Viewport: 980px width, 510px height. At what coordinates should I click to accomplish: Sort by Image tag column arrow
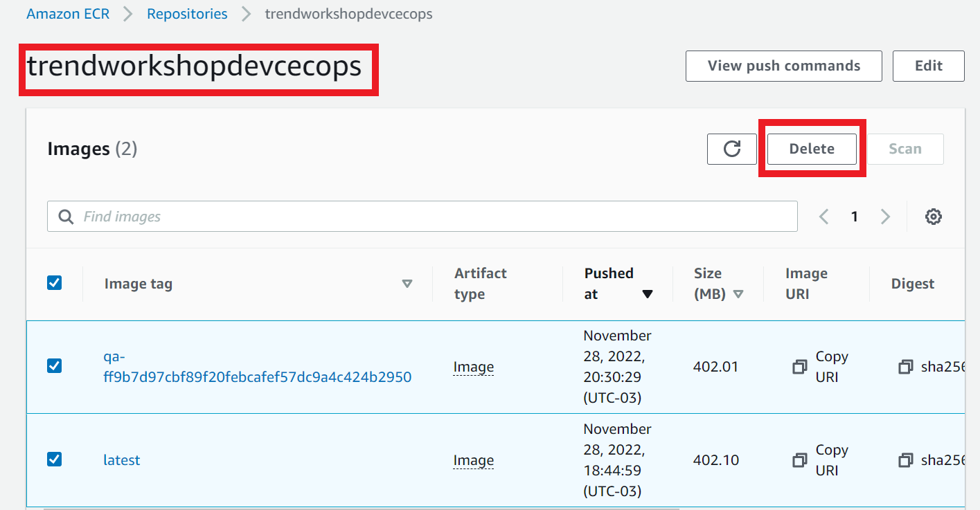407,284
